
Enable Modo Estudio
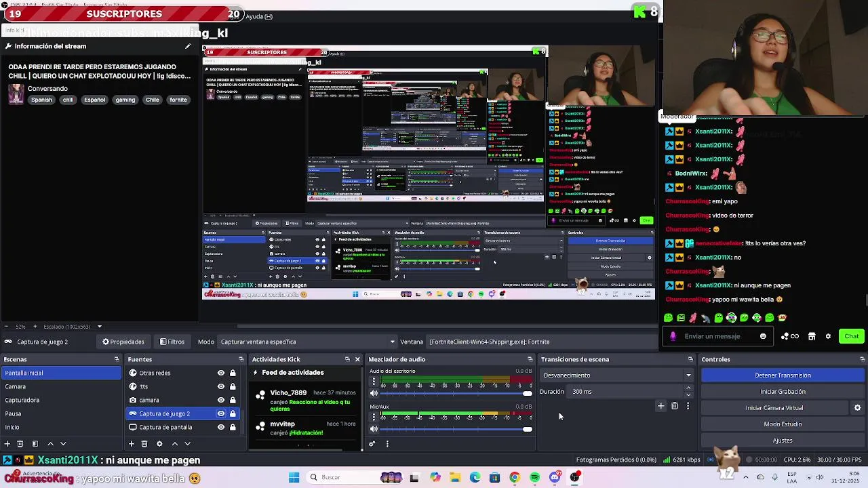(783, 424)
